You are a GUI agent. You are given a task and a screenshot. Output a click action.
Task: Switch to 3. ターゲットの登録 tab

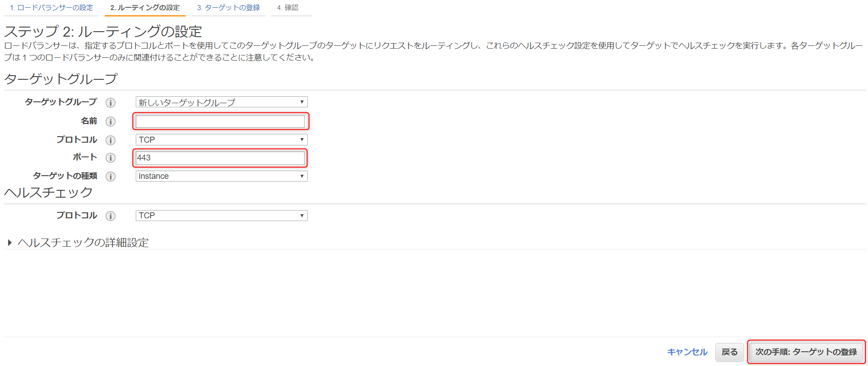coord(228,8)
